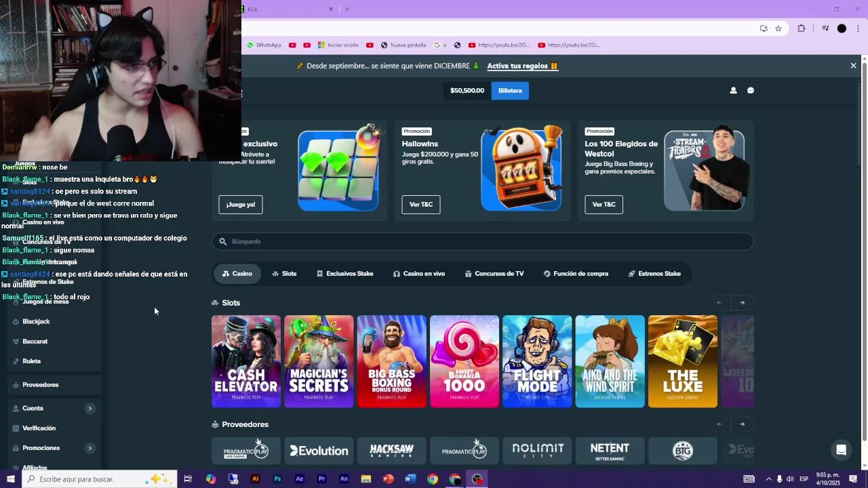Open Aiko and the Wind Spirit slot

click(x=610, y=361)
